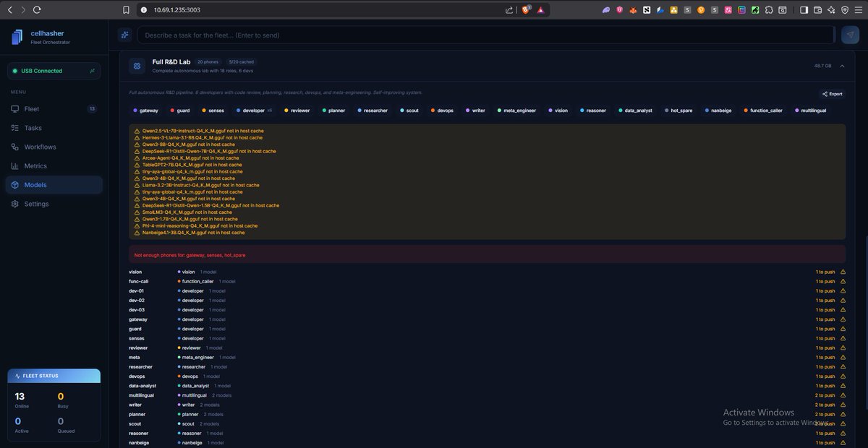This screenshot has width=868, height=448.
Task: Click the meta_engineer role tag
Action: pos(516,111)
